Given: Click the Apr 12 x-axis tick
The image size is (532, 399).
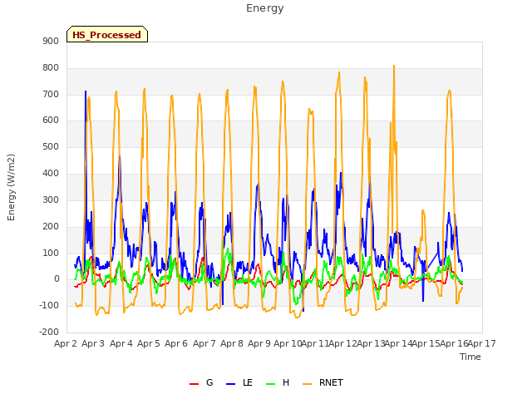Looking at the screenshot, I should coord(342,343).
